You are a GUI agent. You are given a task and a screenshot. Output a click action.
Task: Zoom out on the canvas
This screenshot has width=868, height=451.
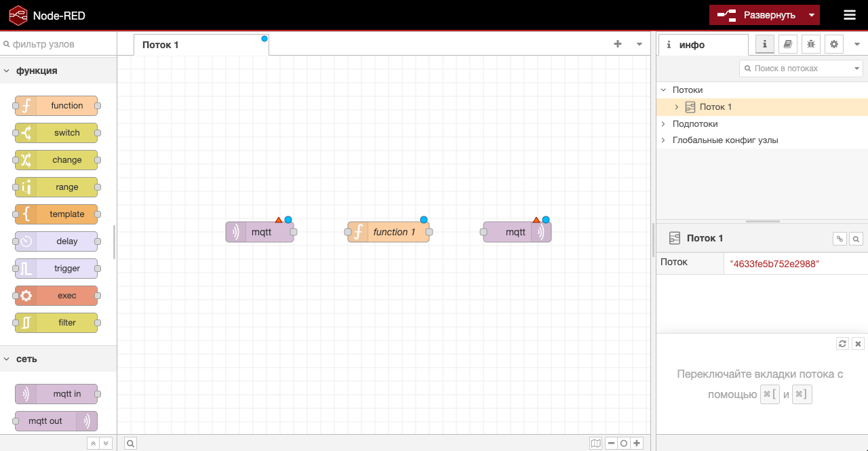coord(611,443)
